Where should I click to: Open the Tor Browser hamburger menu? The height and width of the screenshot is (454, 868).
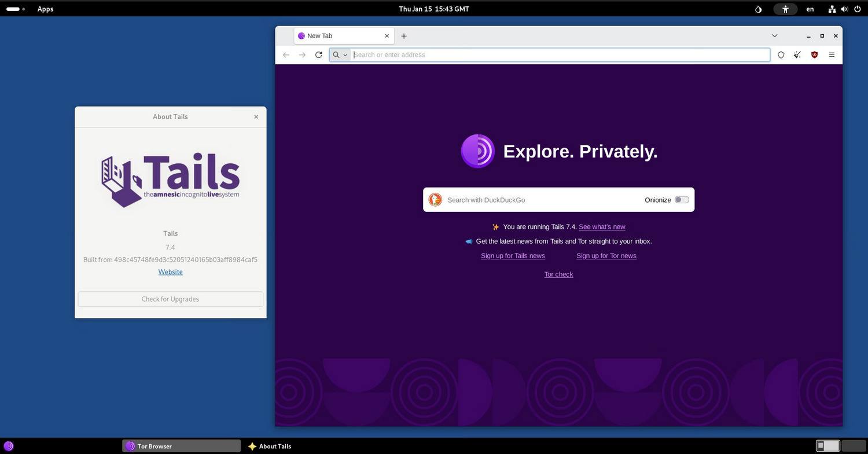pos(832,55)
